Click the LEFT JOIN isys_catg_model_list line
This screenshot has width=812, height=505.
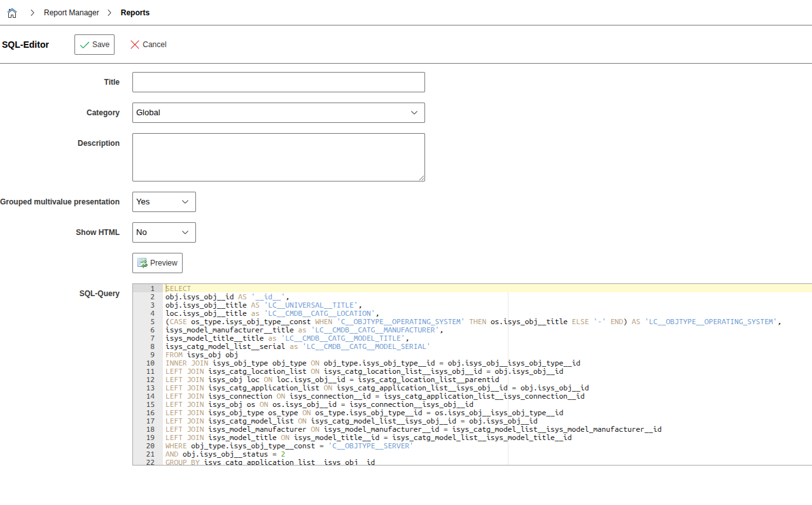(x=351, y=421)
